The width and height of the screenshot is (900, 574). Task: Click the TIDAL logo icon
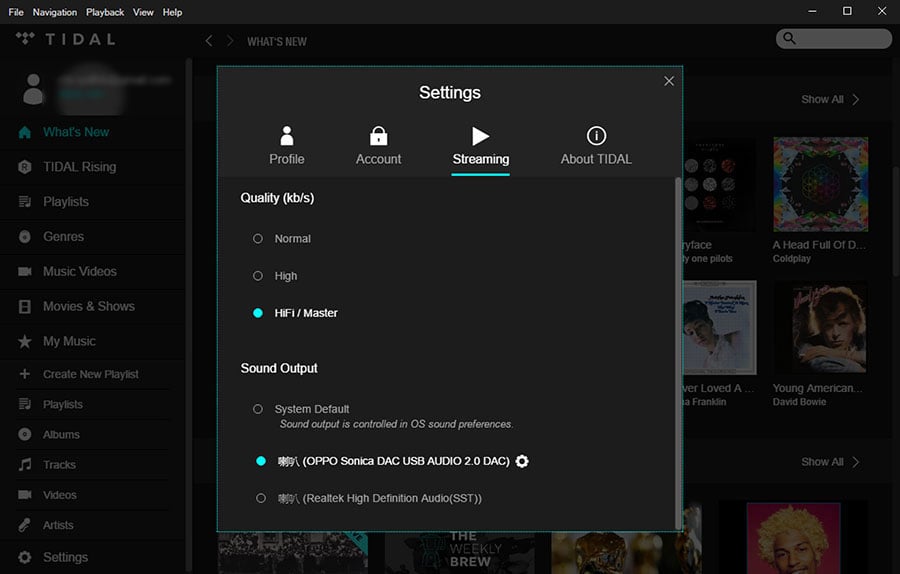click(x=25, y=38)
